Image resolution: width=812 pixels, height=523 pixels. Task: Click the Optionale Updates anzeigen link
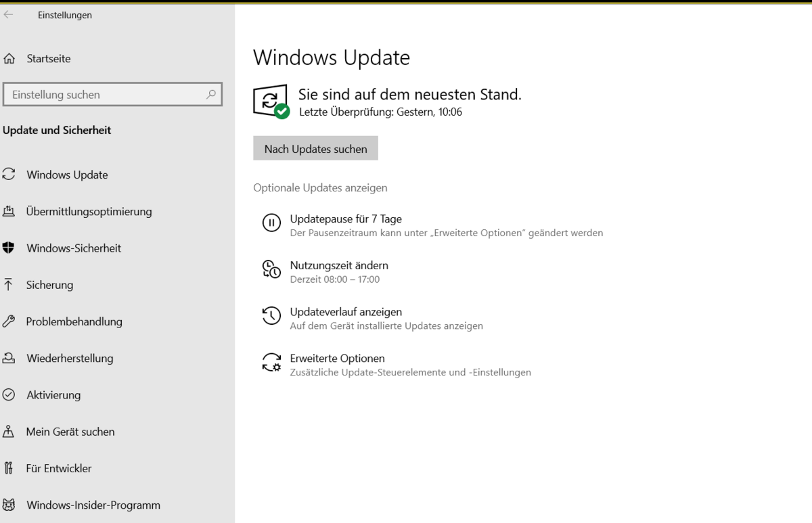tap(320, 188)
